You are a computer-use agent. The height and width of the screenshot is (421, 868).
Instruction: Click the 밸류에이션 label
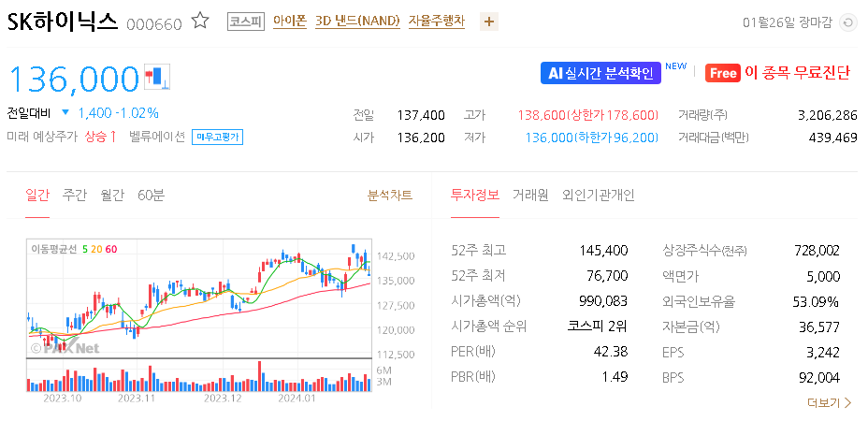pyautogui.click(x=156, y=137)
